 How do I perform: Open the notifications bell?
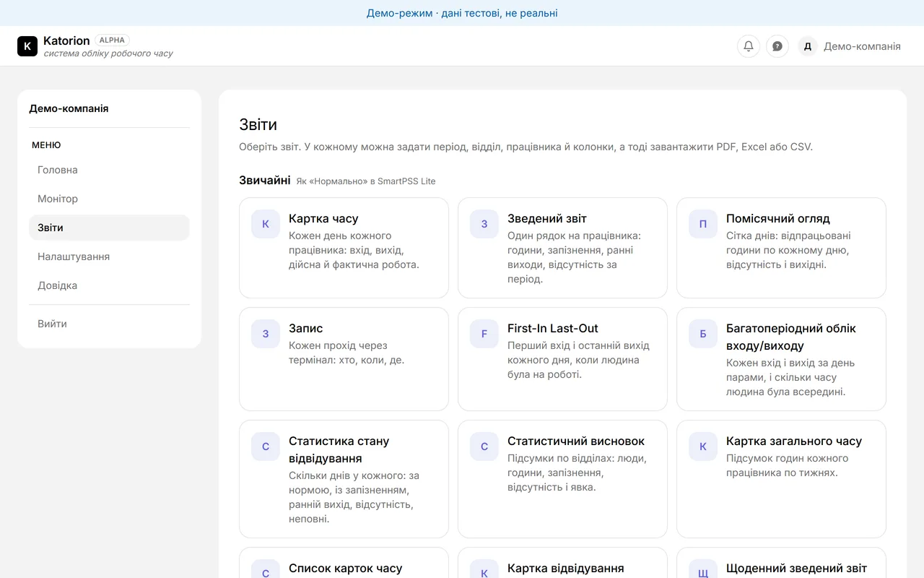click(x=749, y=46)
